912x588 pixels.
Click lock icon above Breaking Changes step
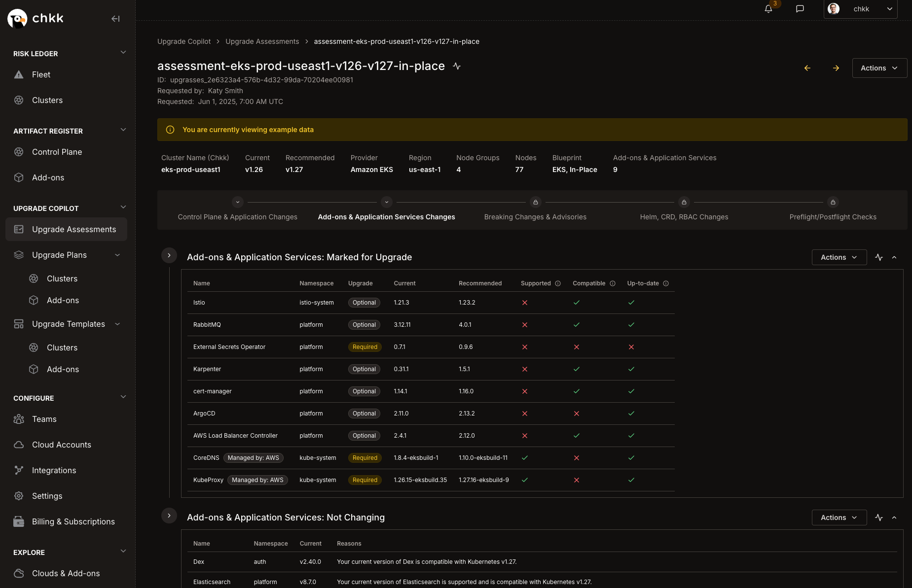pos(536,202)
